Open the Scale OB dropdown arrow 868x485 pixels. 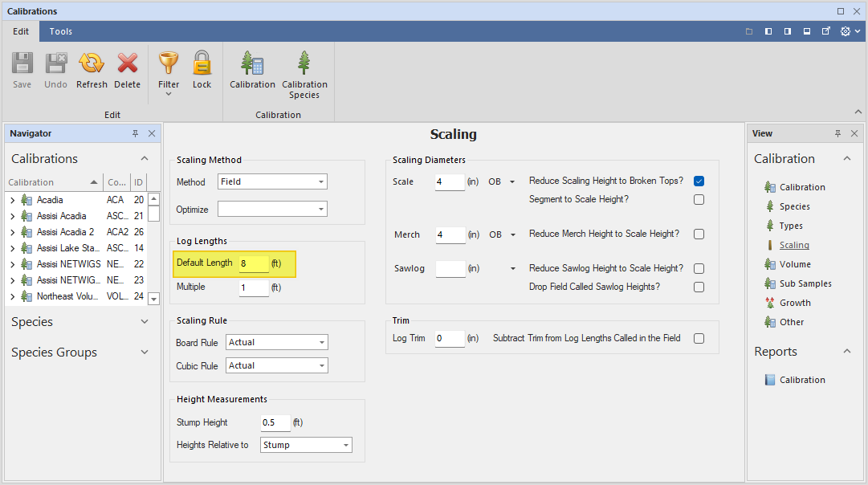(x=512, y=181)
